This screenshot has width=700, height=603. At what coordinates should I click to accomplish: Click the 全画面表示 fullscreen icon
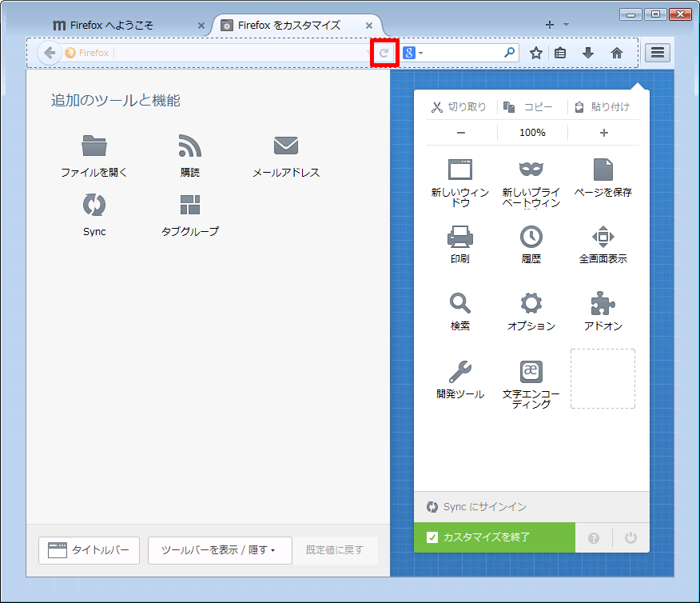click(603, 236)
